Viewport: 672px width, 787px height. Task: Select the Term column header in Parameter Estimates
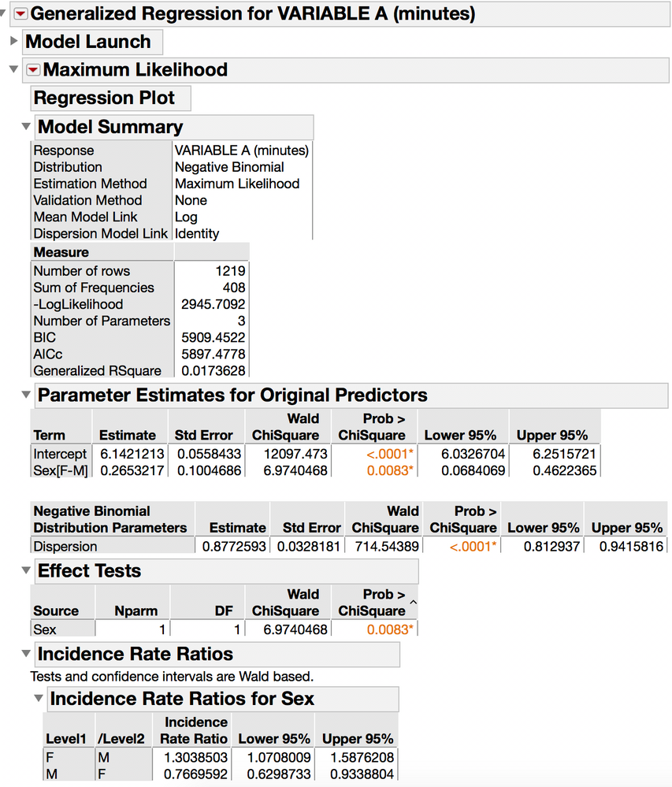[x=50, y=435]
